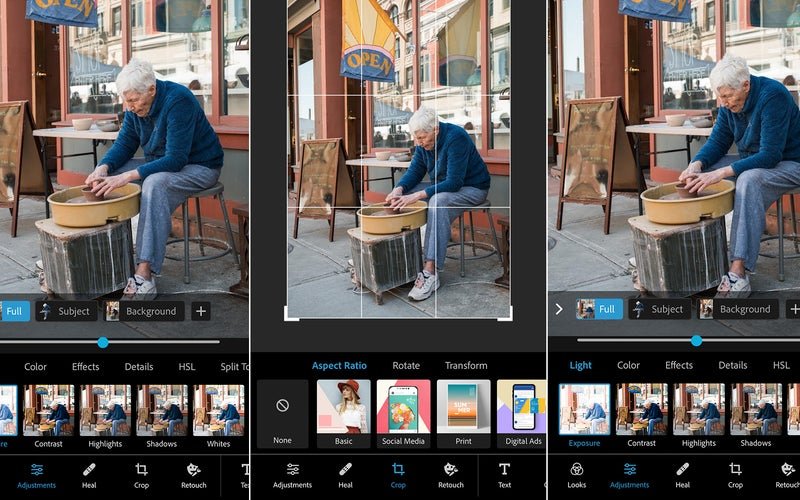Pick the Basic aspect ratio preset
Viewport: 800px width, 500px height.
point(343,413)
